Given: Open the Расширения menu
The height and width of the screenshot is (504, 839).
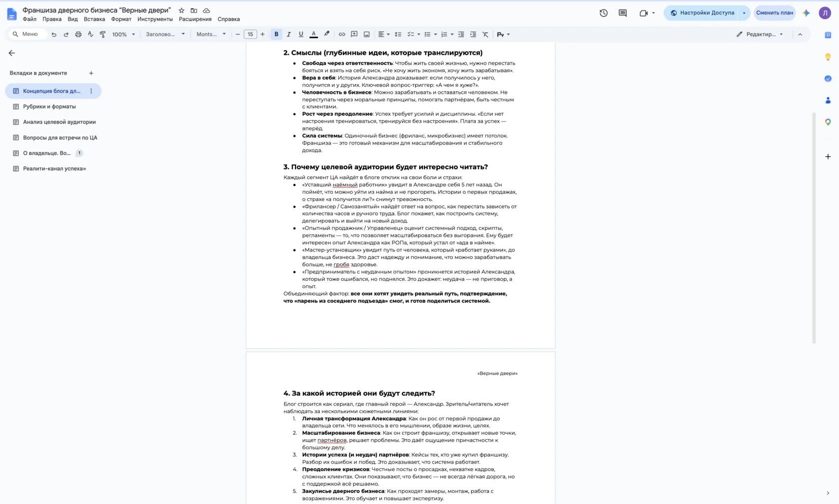Looking at the screenshot, I should 195,19.
